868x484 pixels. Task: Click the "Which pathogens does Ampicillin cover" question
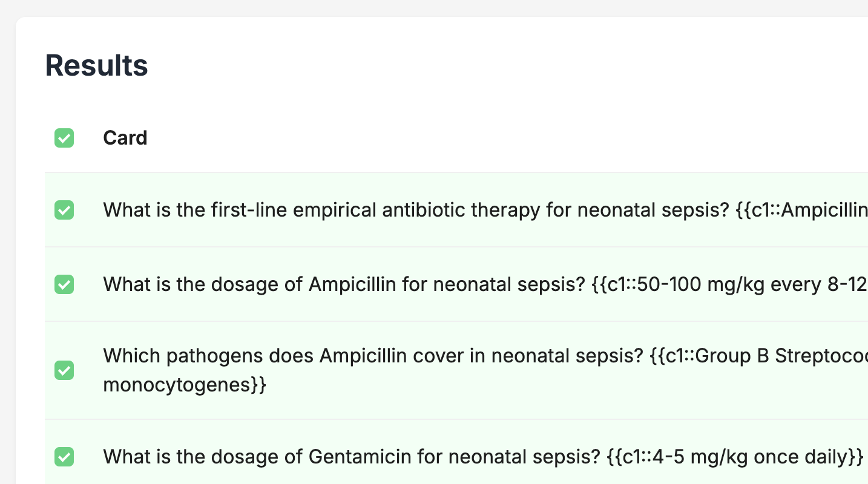pyautogui.click(x=373, y=356)
